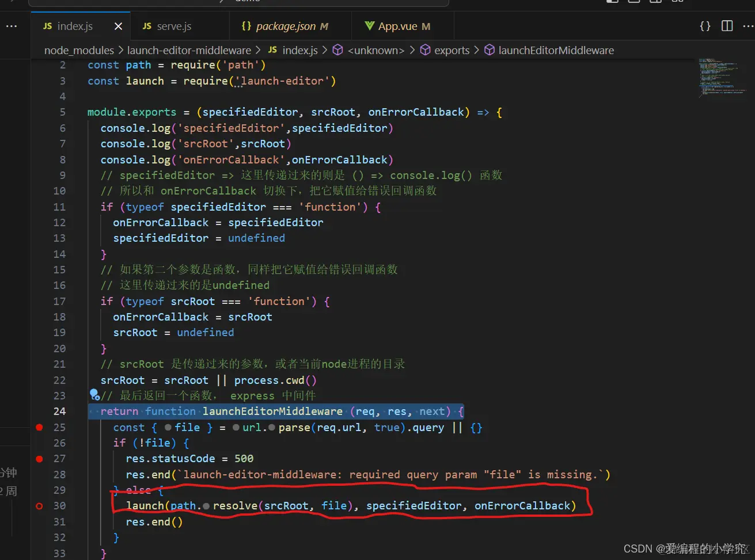Screen dimensions: 755x560
Task: Expand the <unknown> symbol breadcrumb
Action: [x=369, y=50]
